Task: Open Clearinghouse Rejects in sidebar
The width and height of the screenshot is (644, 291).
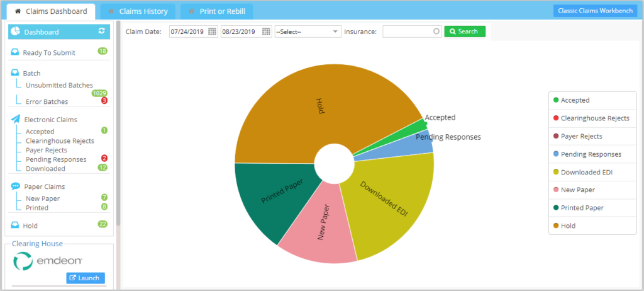Action: [60, 140]
